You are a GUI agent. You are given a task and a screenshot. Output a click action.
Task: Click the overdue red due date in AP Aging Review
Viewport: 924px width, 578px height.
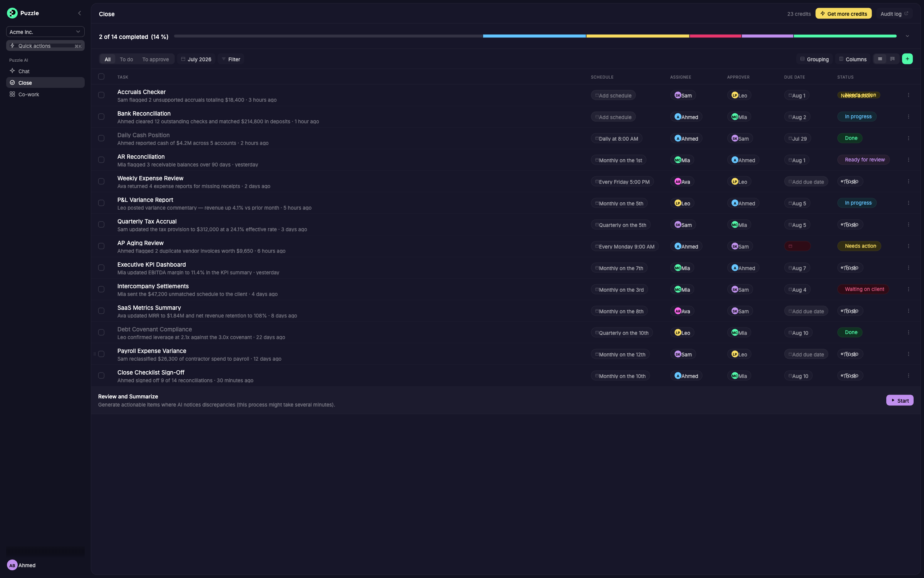[797, 246]
